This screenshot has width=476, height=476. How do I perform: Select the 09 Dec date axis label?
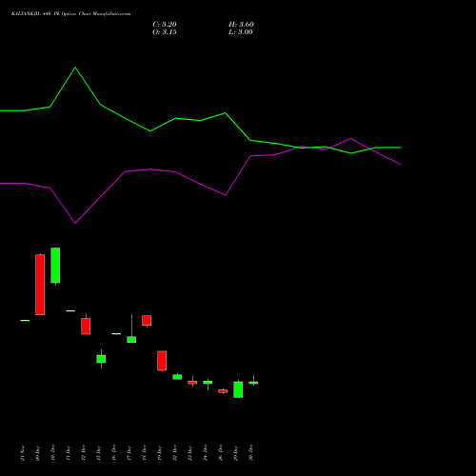[38, 453]
